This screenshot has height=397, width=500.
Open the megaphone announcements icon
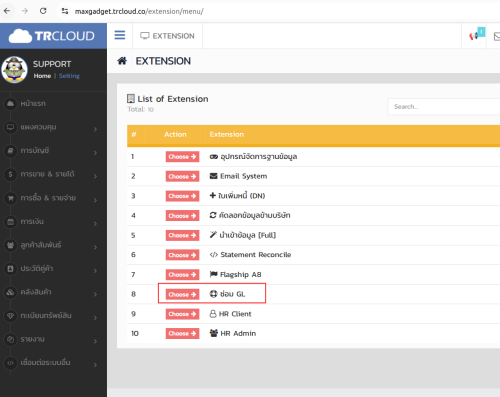click(473, 36)
